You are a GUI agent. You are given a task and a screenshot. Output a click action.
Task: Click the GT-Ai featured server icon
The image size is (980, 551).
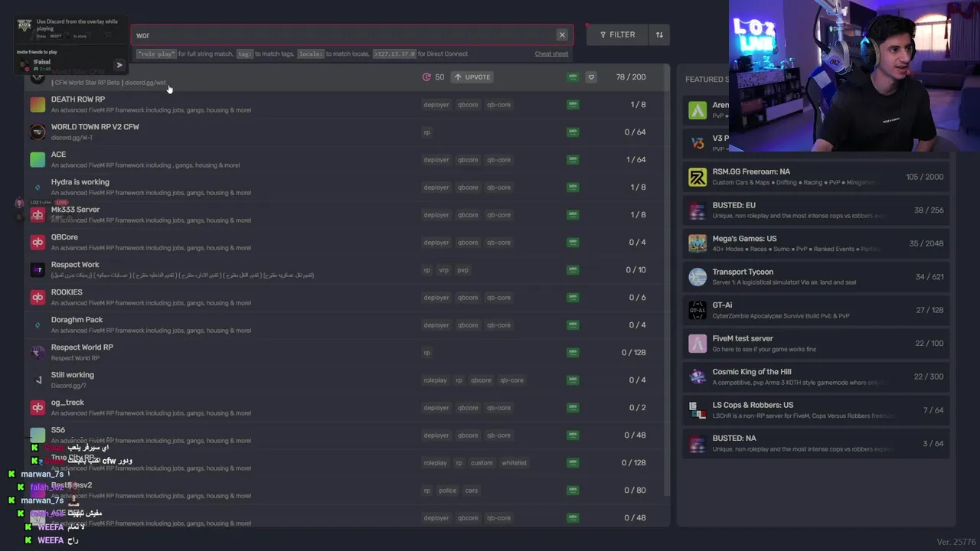click(697, 310)
